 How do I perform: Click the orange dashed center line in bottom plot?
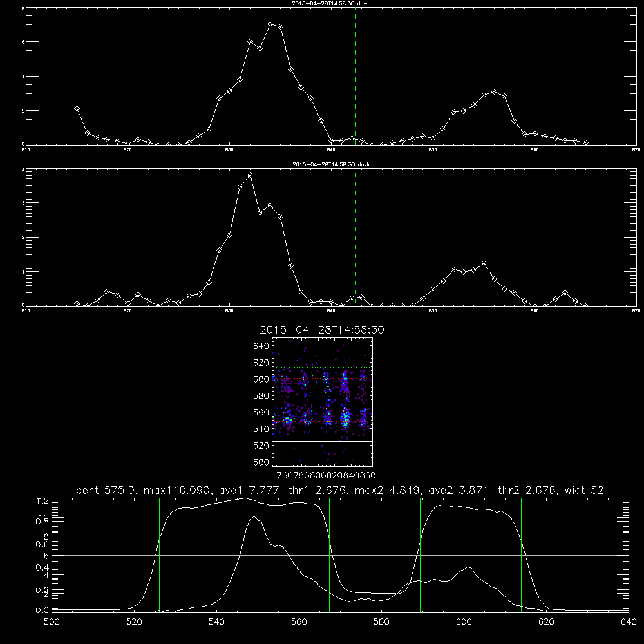(x=361, y=554)
